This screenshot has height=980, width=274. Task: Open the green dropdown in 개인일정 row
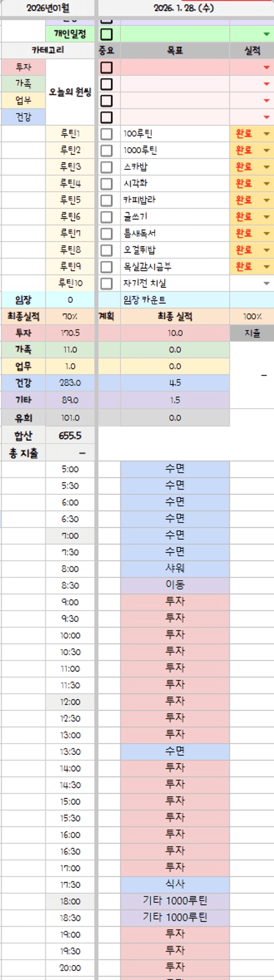(267, 34)
